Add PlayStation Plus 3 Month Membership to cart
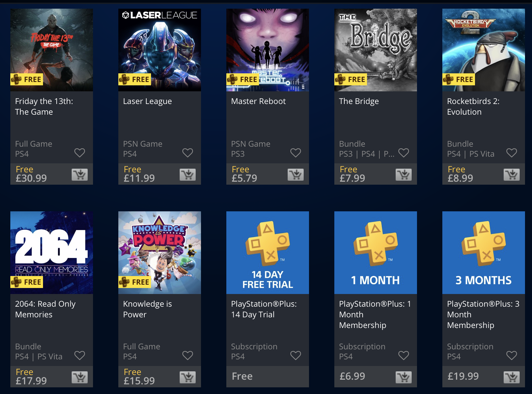The image size is (532, 394). click(512, 377)
